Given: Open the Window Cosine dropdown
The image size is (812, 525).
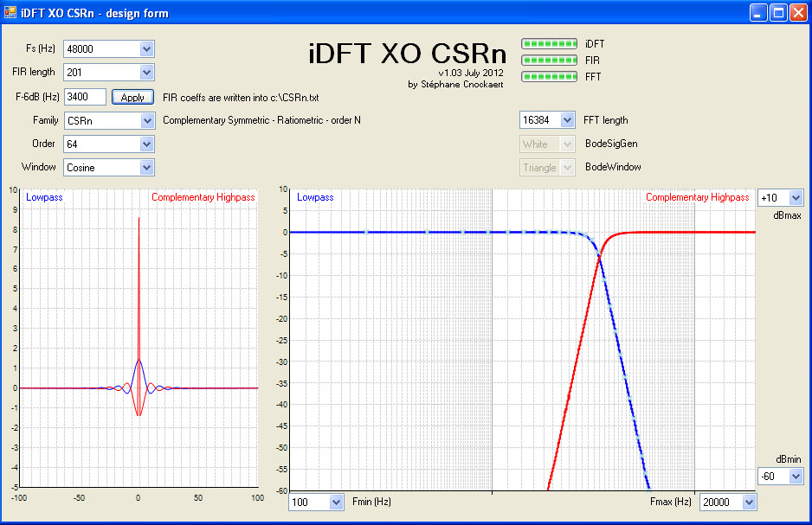Looking at the screenshot, I should 146,168.
